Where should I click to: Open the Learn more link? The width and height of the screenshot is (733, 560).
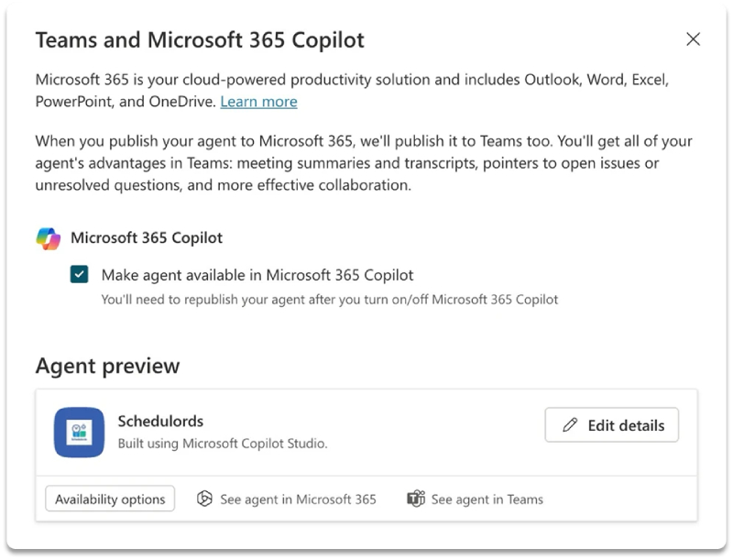[258, 102]
